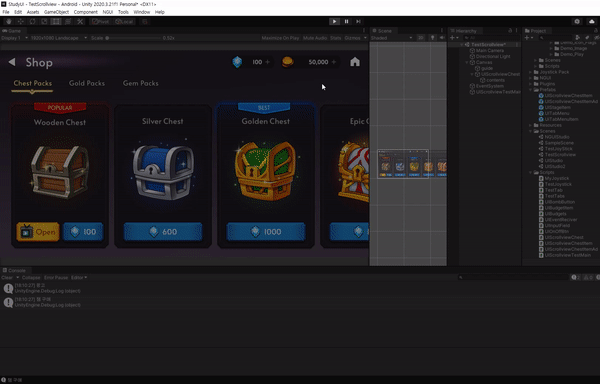Toggle Mute Audio in Game view

[315, 38]
